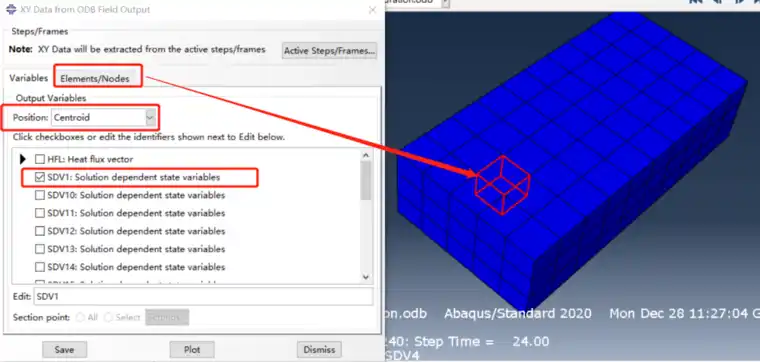
Task: Switch to the Elements/Nodes tab
Action: [x=95, y=79]
